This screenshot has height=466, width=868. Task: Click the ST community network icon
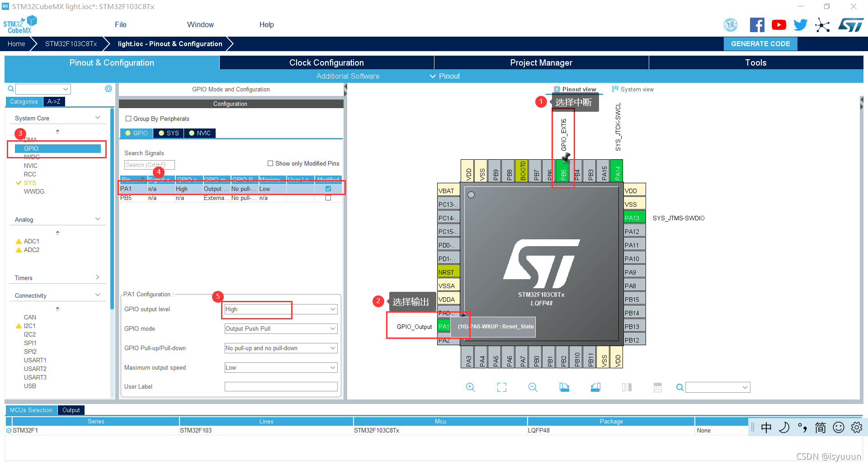[822, 25]
